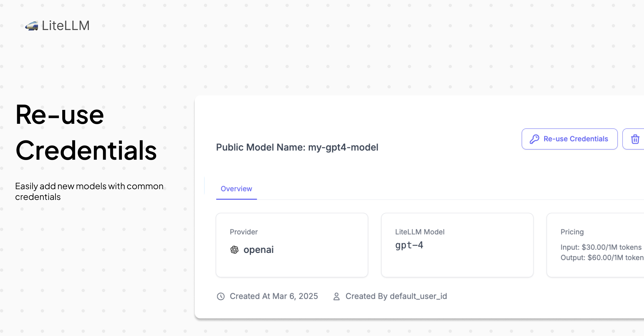Click the large Re-use Credentials page title
644x336 pixels.
[86, 132]
